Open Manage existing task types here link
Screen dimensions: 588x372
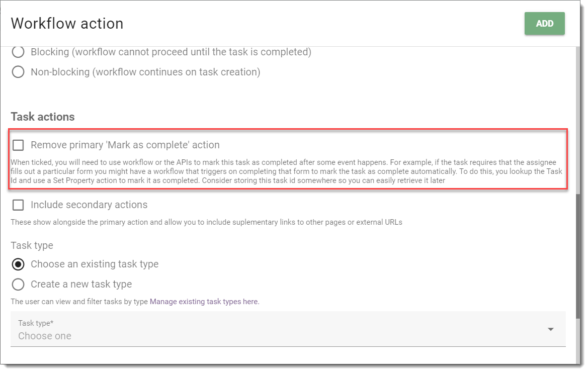(204, 302)
